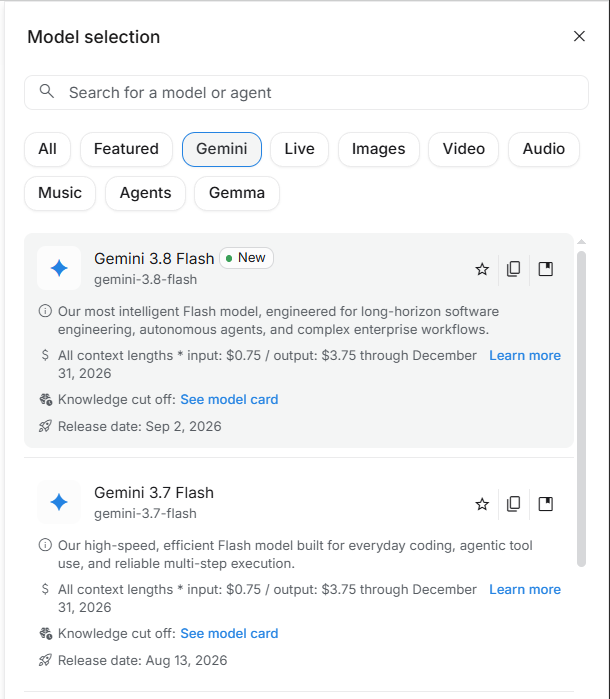Click the Gemini 3.8 Flash sparkle logo
Screen dimensions: 610x699
pos(59,268)
